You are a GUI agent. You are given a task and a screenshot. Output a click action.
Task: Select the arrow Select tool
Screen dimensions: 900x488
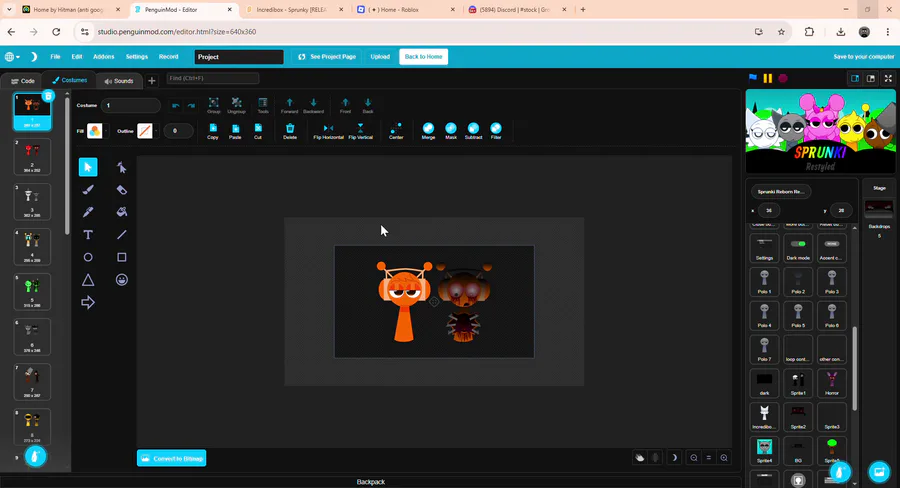[88, 167]
